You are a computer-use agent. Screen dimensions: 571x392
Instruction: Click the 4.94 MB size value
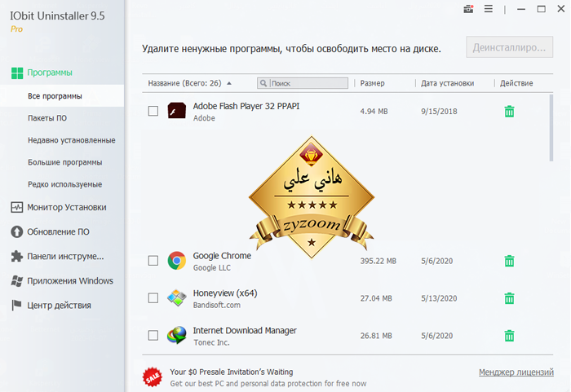[374, 112]
